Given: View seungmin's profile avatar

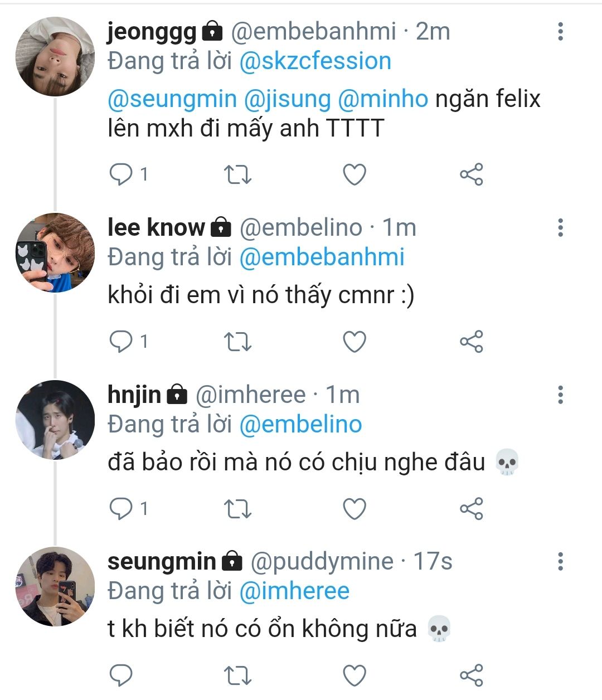Looking at the screenshot, I should pyautogui.click(x=55, y=586).
